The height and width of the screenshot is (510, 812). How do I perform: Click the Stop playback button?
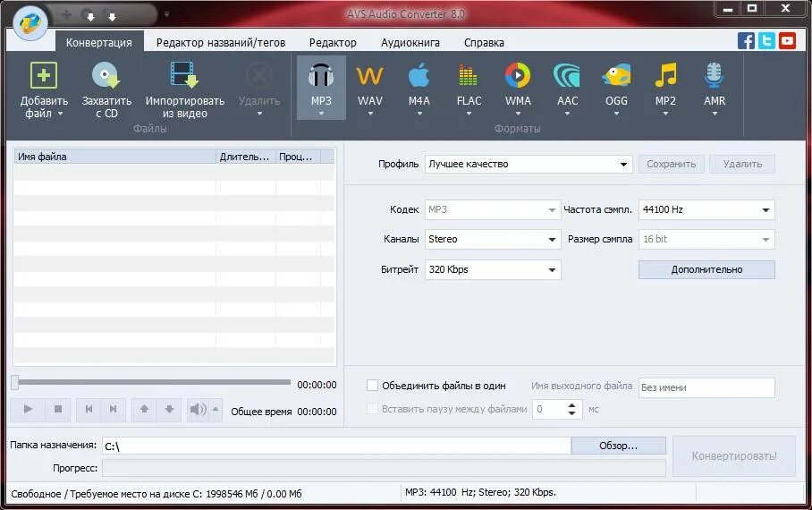[58, 410]
